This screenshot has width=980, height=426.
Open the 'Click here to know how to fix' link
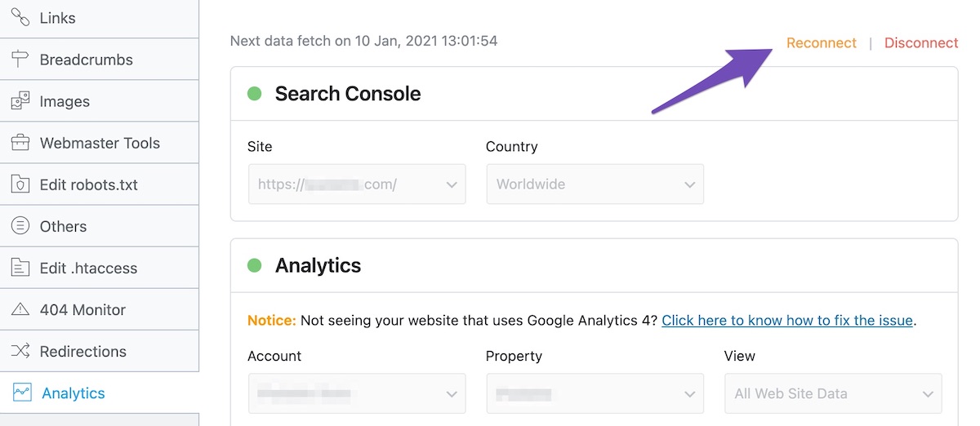787,321
